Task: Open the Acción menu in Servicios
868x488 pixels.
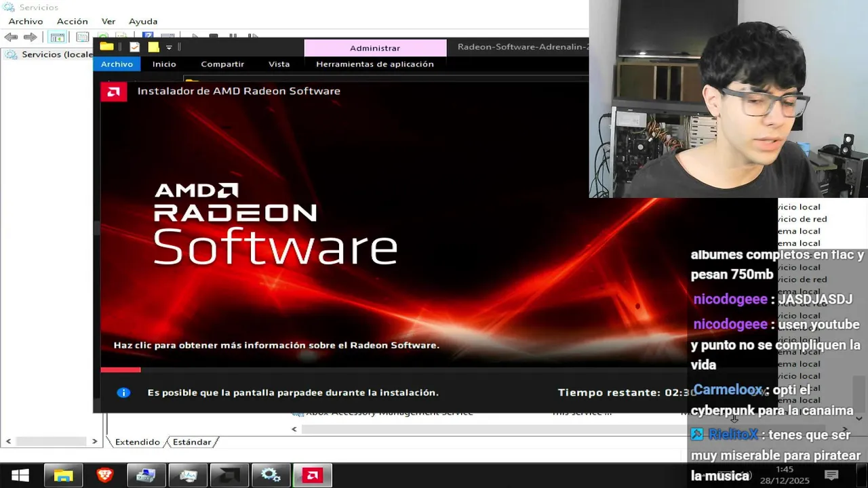Action: click(73, 21)
